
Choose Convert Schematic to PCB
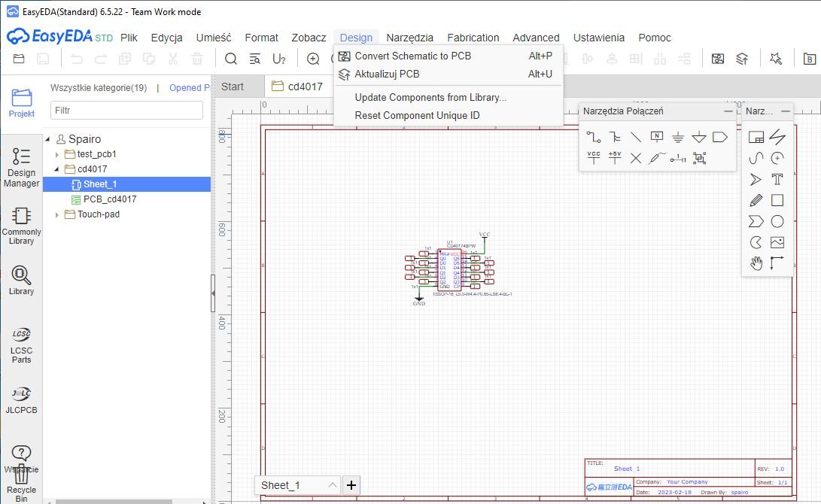(449, 56)
